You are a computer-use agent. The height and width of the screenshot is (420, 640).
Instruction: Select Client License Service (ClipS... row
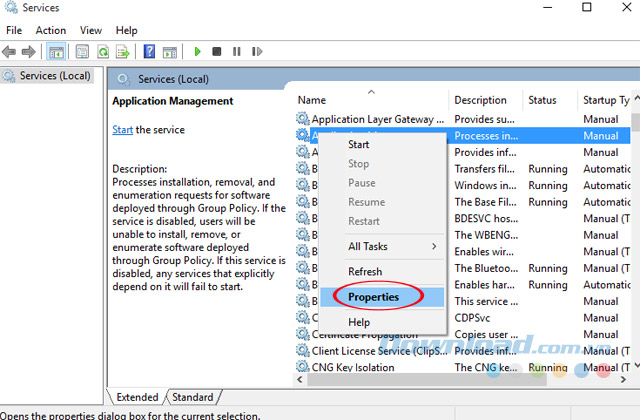[x=463, y=351]
